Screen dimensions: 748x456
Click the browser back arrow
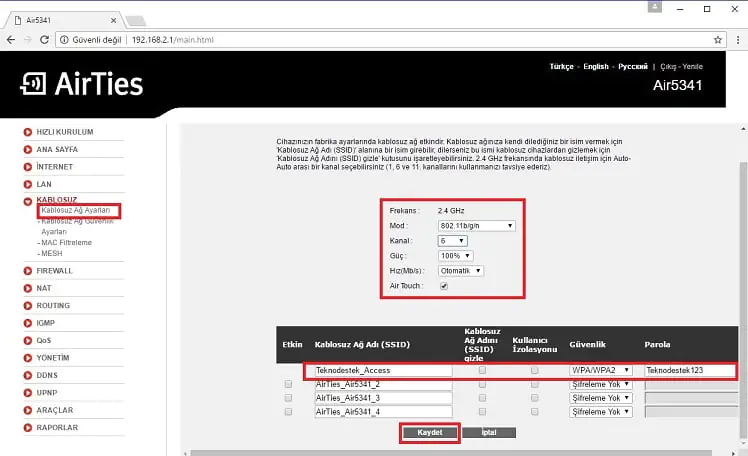tap(11, 40)
